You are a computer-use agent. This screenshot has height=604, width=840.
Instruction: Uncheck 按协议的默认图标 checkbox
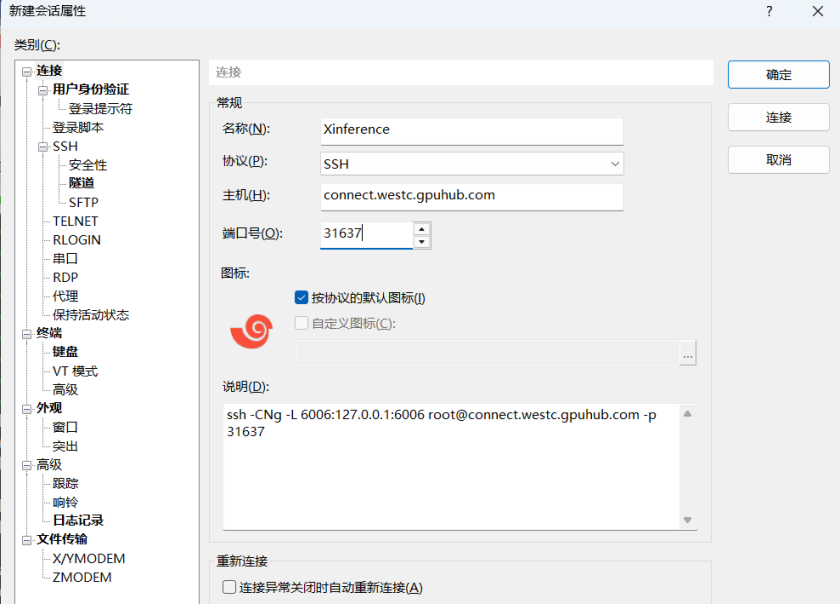[x=301, y=297]
